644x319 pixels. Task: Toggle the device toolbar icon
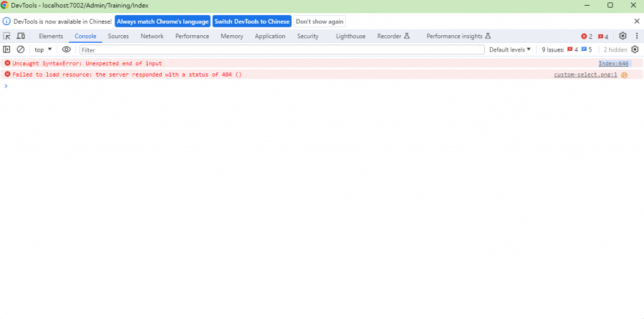pos(21,36)
